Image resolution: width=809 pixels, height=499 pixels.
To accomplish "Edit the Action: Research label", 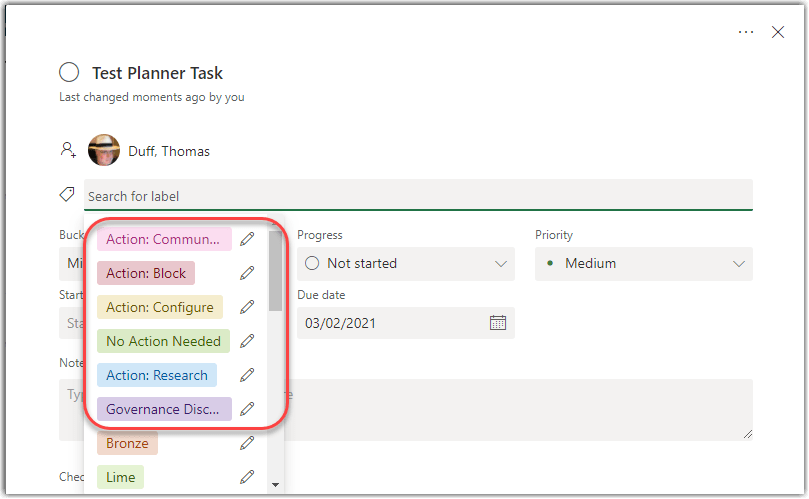I will tap(247, 375).
